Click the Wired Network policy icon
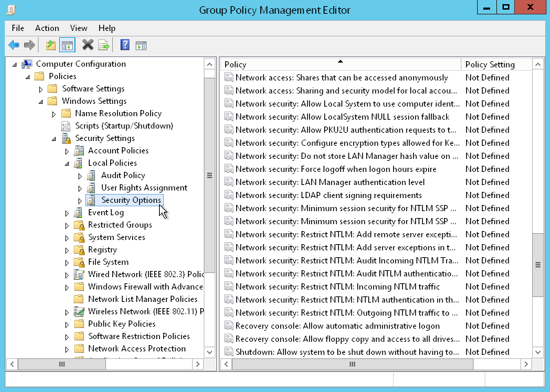Image resolution: width=550 pixels, height=392 pixels. coord(79,274)
